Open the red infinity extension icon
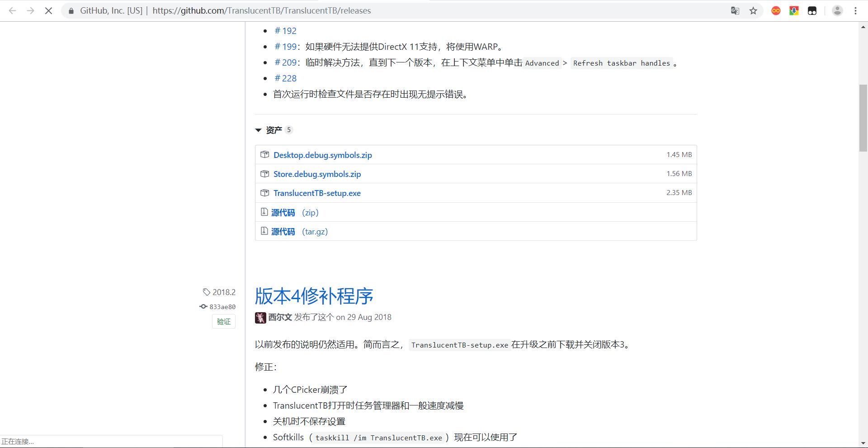Viewport: 868px width, 448px height. (x=776, y=10)
